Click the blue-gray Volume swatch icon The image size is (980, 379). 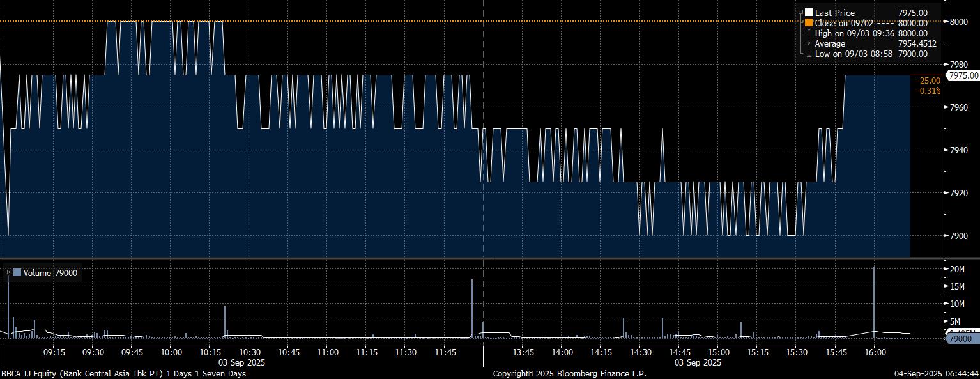tap(17, 273)
